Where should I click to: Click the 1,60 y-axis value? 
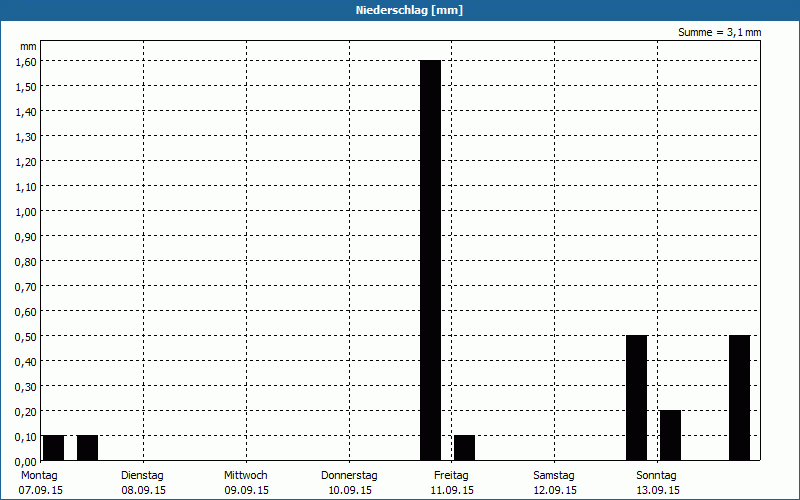coord(26,62)
